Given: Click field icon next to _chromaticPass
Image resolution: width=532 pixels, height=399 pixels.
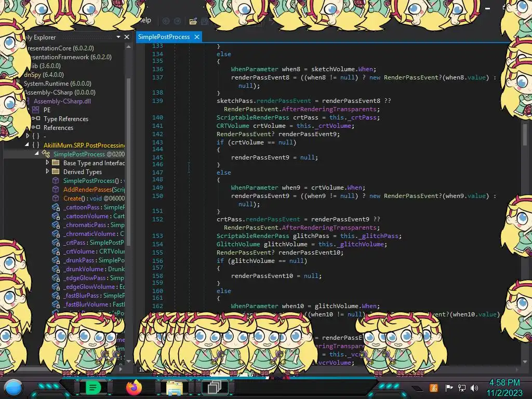Looking at the screenshot, I should coord(56,224).
